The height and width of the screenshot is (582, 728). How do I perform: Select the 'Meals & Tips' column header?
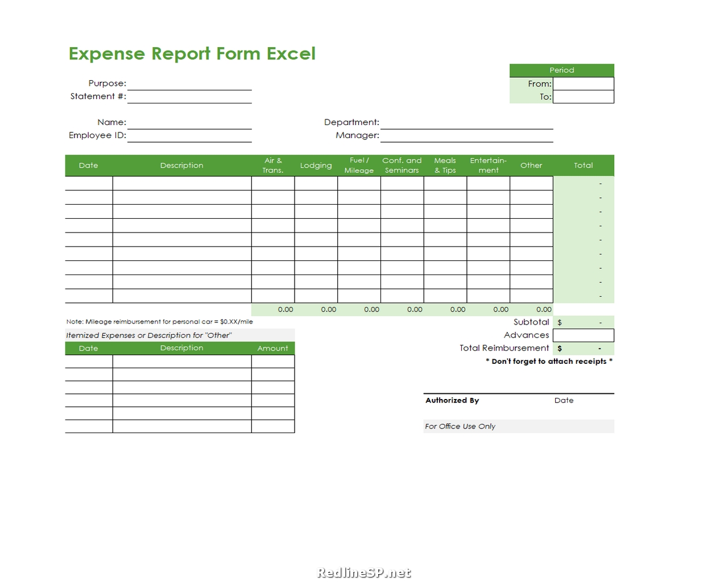pos(445,165)
